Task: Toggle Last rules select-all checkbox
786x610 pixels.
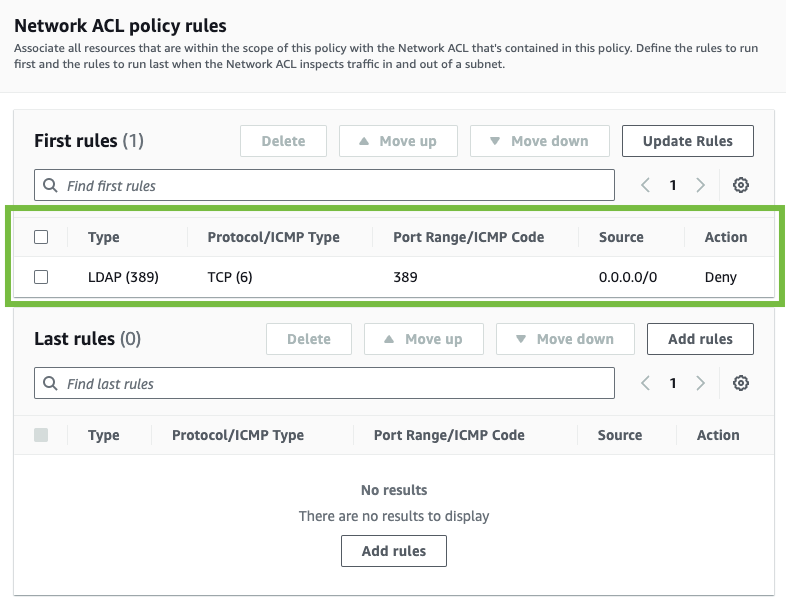Action: pyautogui.click(x=41, y=435)
